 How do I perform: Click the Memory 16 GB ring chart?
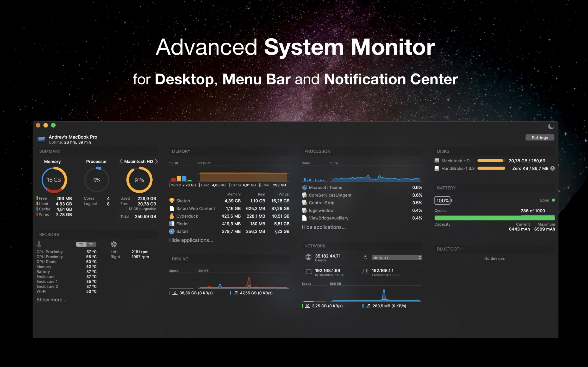pyautogui.click(x=54, y=180)
